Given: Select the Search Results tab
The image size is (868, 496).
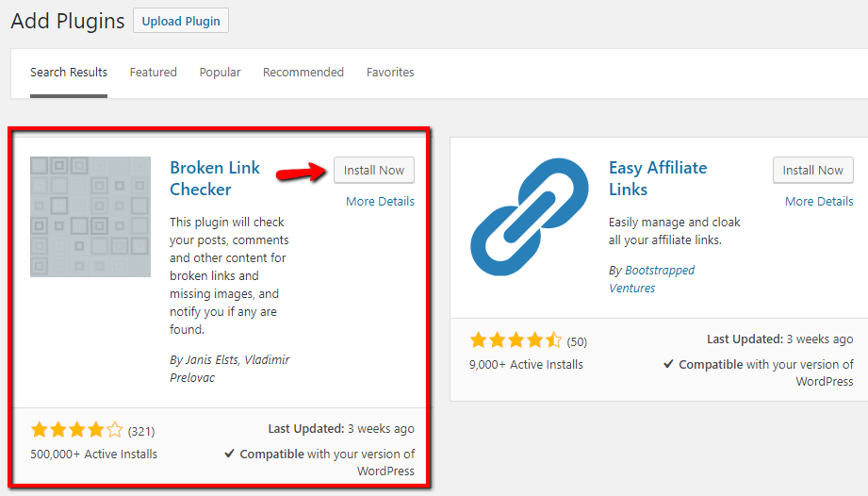Looking at the screenshot, I should click(69, 72).
